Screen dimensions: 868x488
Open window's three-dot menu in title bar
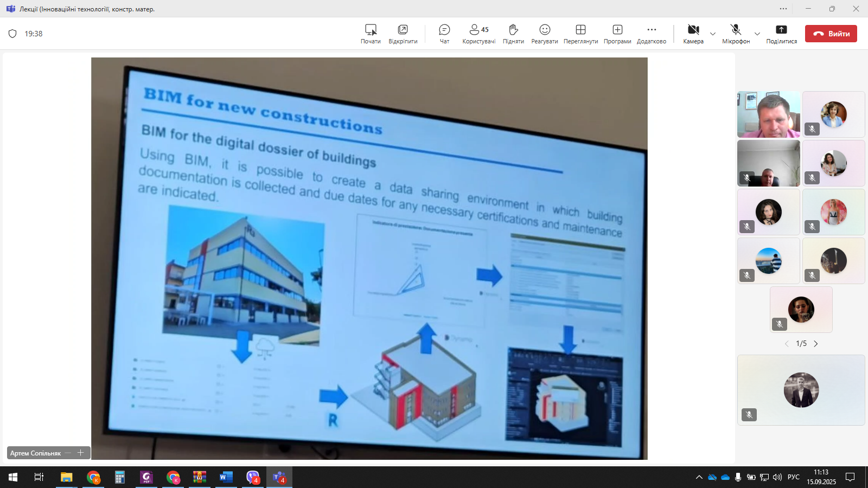[783, 9]
